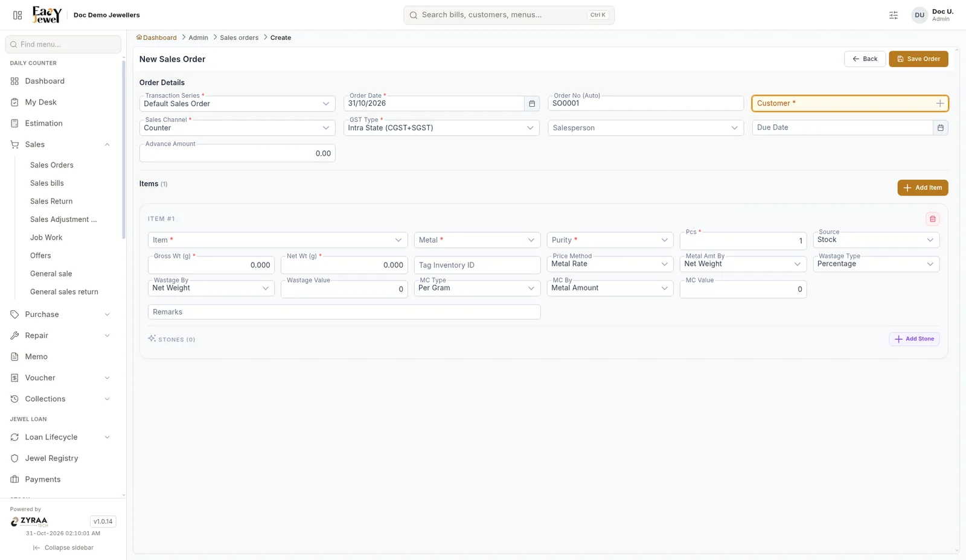The image size is (966, 560).
Task: Click the Memo document icon
Action: point(14,357)
